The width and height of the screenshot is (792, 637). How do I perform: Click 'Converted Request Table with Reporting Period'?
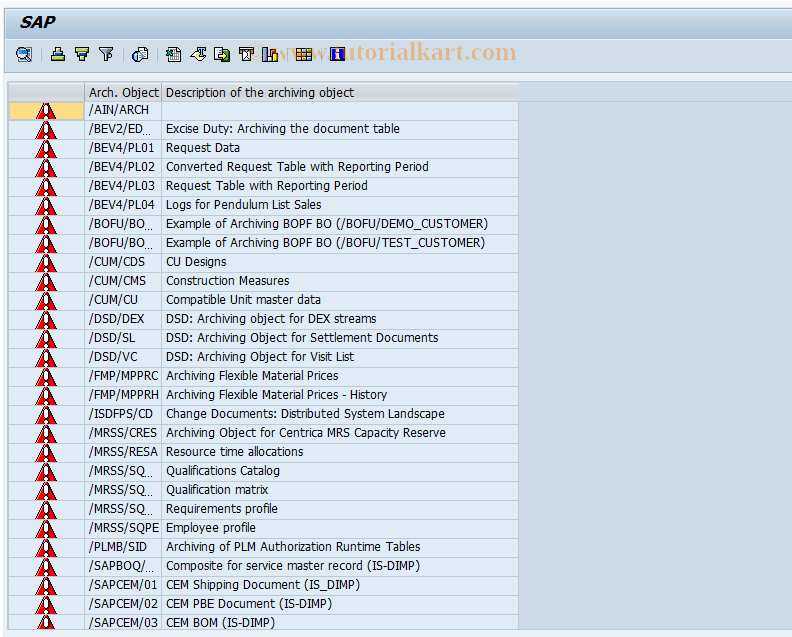pos(298,167)
